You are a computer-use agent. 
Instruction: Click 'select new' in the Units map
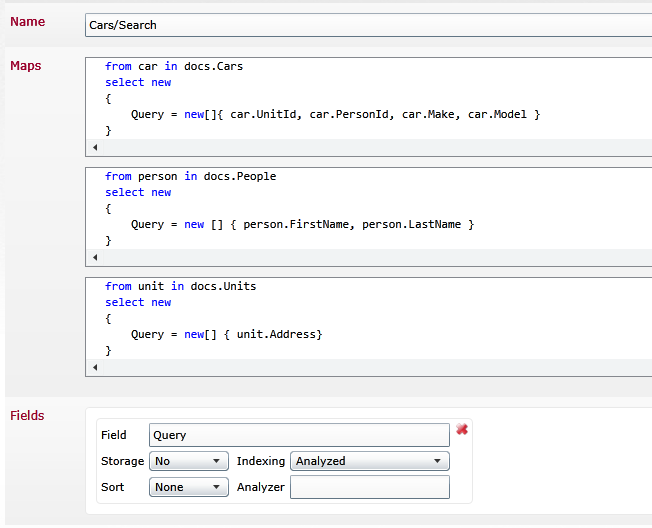138,302
